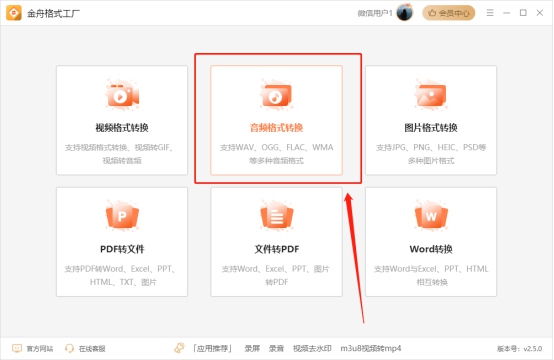Select the 图片格式转换 title text
Viewport: 554px width, 360px height.
pos(431,128)
